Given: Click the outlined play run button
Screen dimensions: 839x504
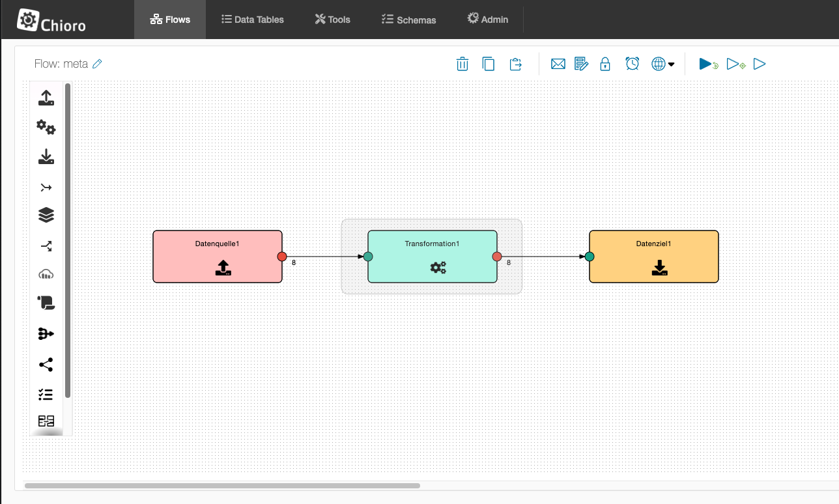Looking at the screenshot, I should point(760,64).
